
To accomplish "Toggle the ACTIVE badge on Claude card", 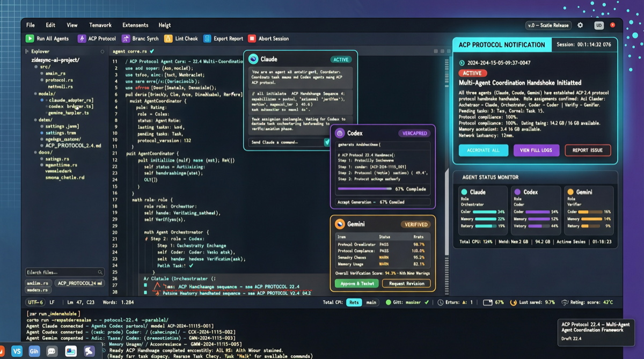I will coord(341,60).
